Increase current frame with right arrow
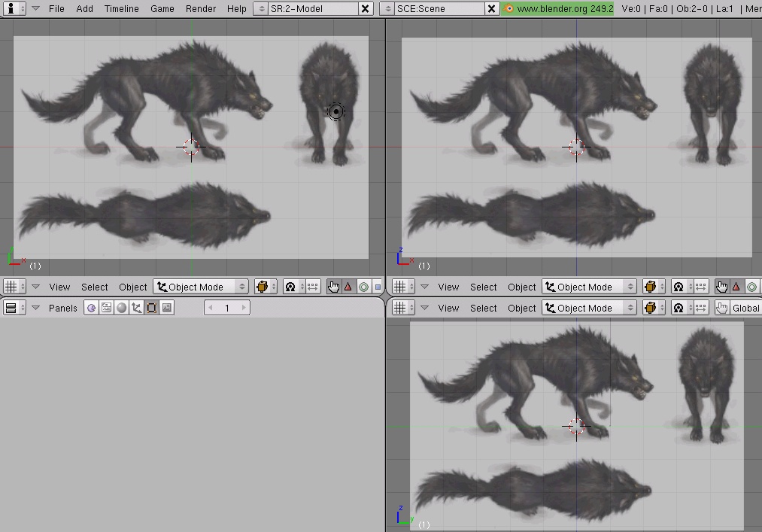The height and width of the screenshot is (532, 762). point(244,308)
